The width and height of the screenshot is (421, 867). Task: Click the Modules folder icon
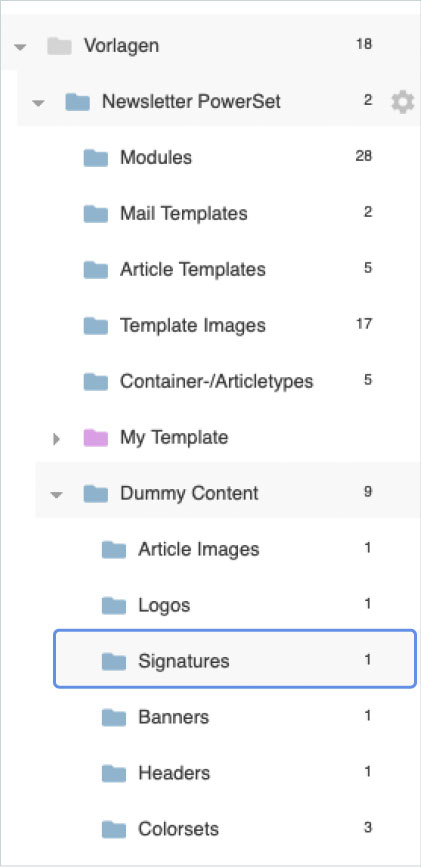point(96,158)
